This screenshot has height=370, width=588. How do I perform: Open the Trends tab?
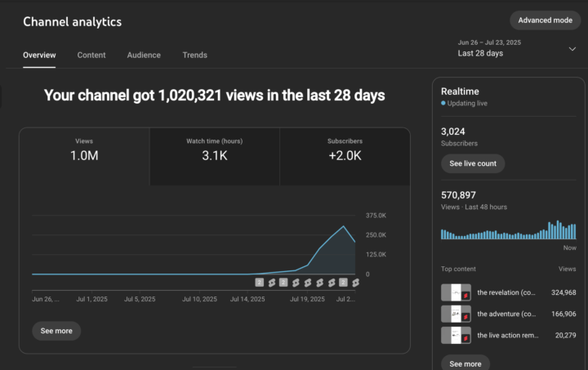click(194, 56)
